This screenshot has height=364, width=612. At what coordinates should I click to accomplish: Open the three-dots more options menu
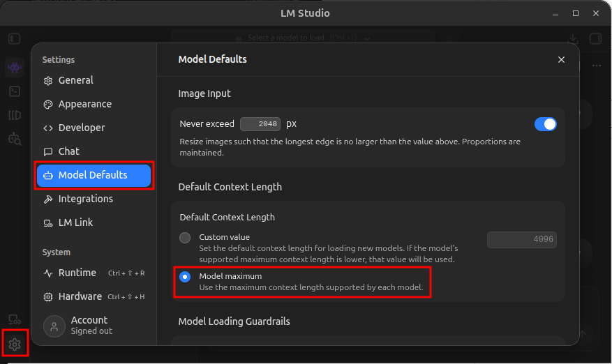(x=596, y=66)
